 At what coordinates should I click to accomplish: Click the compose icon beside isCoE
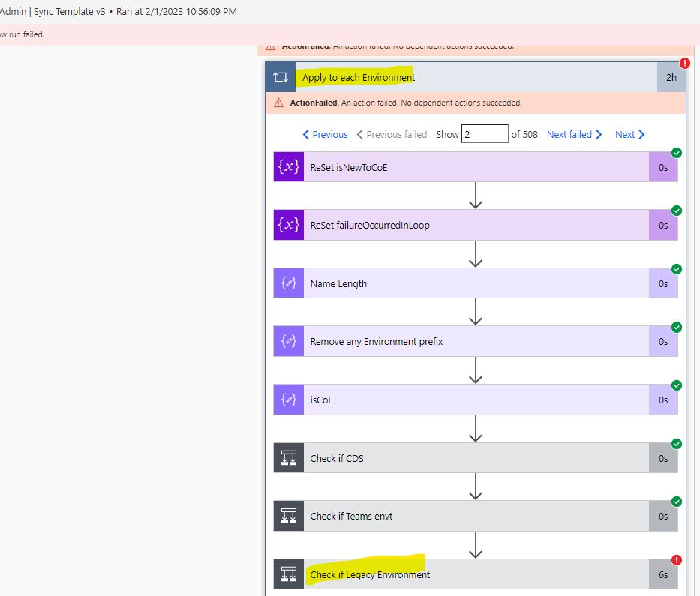[x=288, y=400]
